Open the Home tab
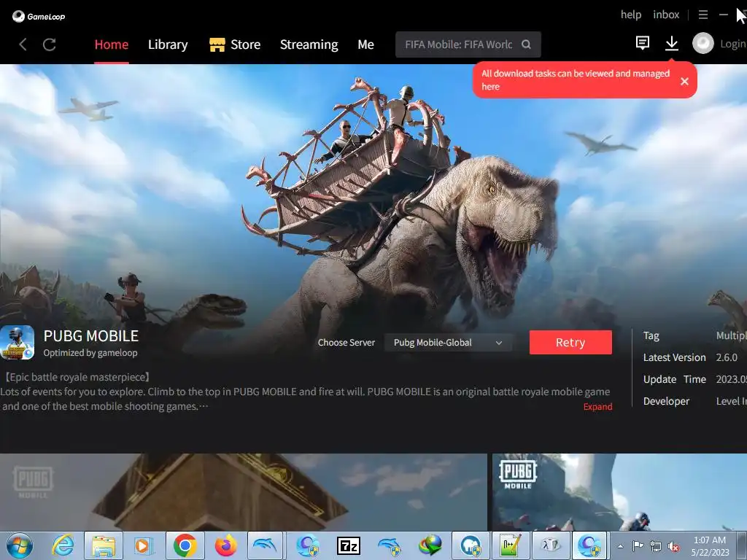The height and width of the screenshot is (560, 747). (x=112, y=44)
